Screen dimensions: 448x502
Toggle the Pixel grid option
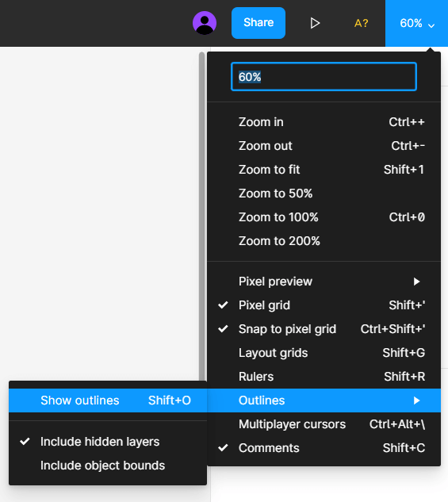click(324, 305)
